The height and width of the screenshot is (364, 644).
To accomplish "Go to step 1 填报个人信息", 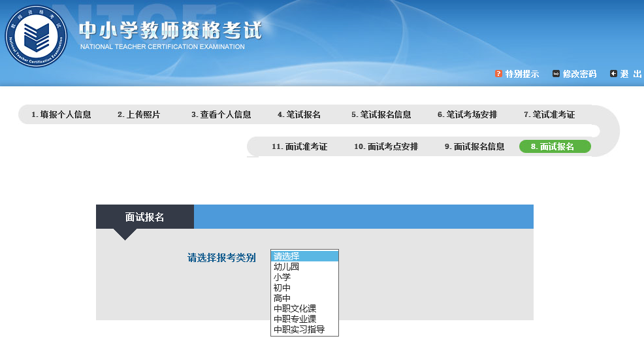I will coord(61,114).
